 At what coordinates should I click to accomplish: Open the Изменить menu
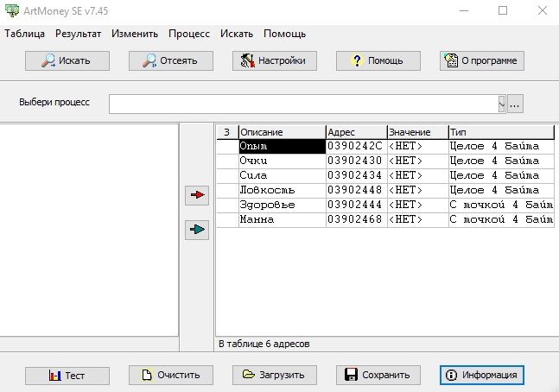(135, 34)
